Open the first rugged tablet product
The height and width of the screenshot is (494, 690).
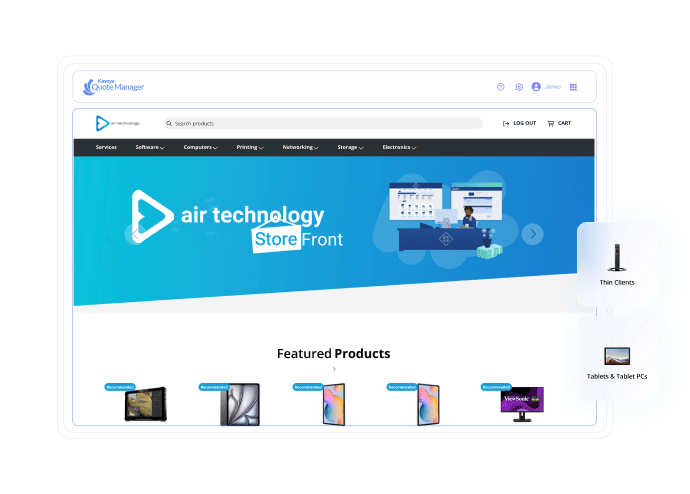click(x=145, y=405)
